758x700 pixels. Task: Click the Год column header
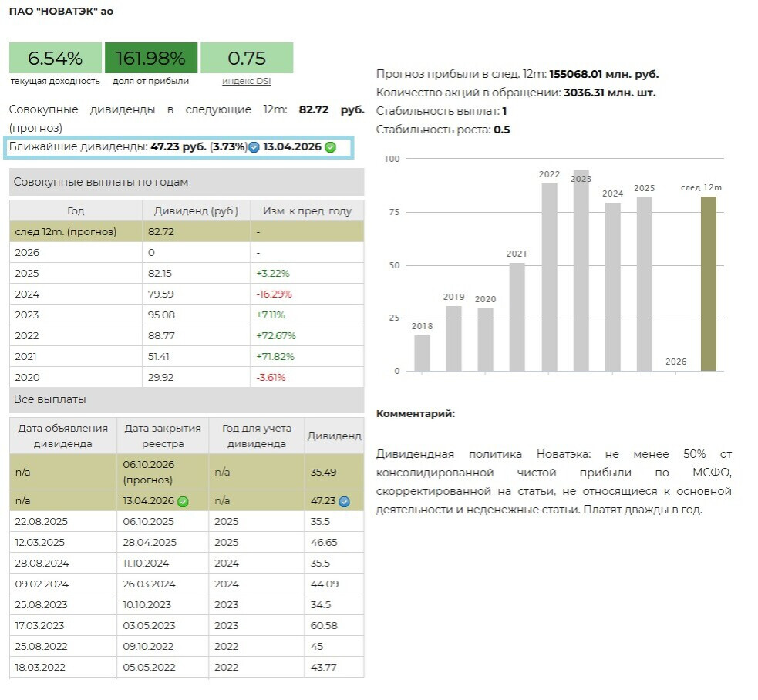click(76, 210)
